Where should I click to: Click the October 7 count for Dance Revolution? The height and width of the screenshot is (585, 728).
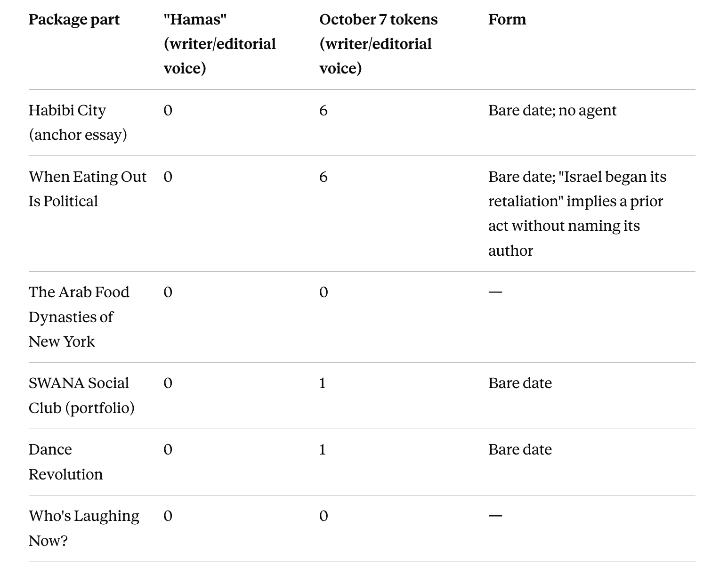[323, 449]
